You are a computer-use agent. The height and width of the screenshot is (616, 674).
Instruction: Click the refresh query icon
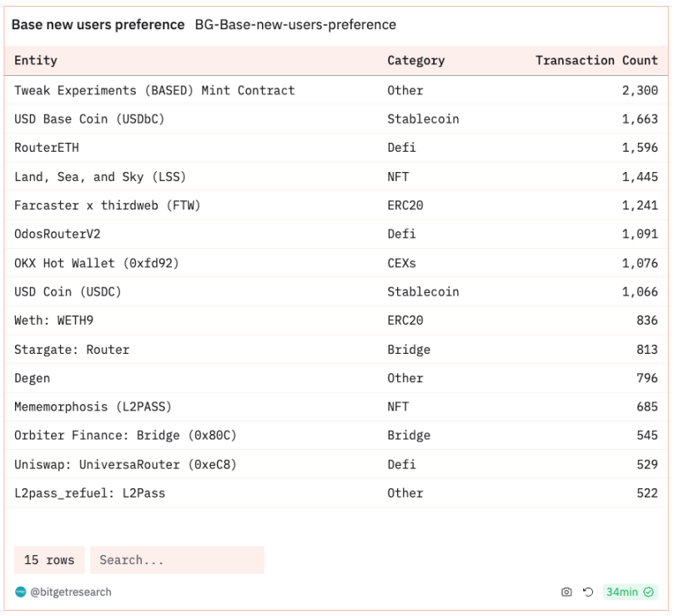point(587,592)
